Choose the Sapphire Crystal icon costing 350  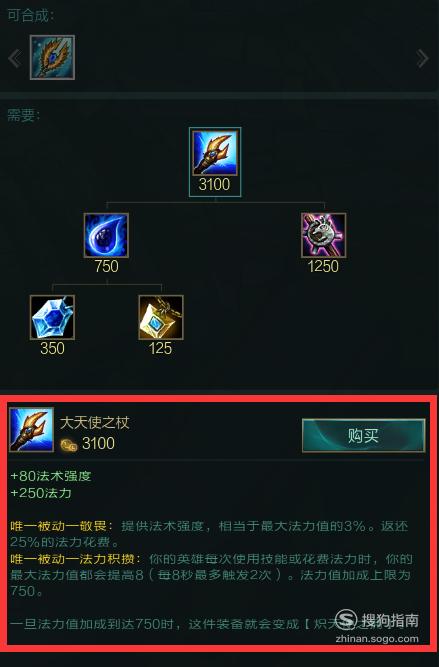coord(52,317)
